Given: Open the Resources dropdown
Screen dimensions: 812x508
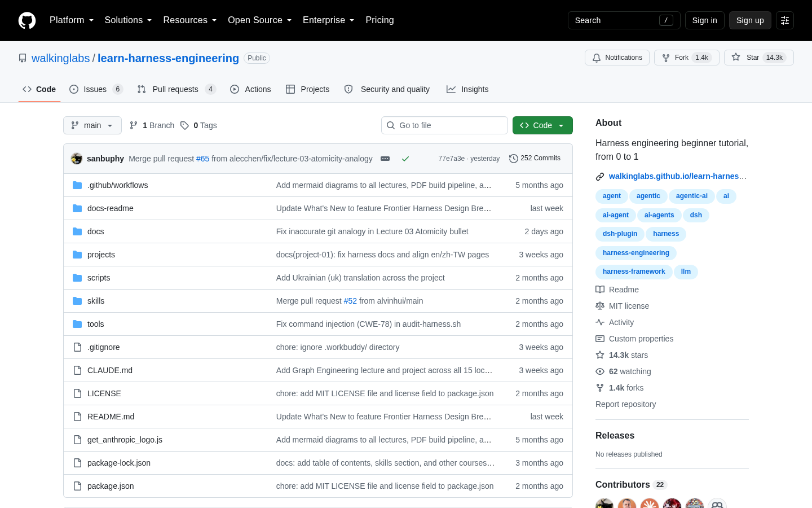Looking at the screenshot, I should 190,20.
